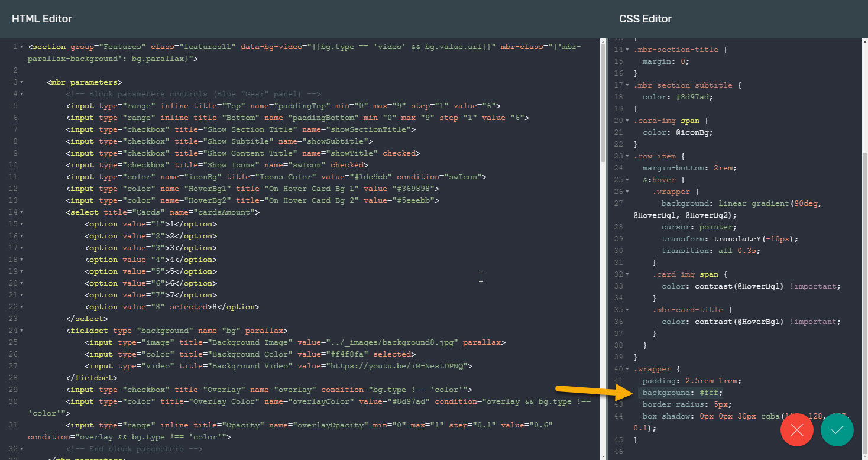The image size is (868, 460).
Task: Click 'color: #8d97ad;' in the CSS editor
Action: [x=678, y=97]
